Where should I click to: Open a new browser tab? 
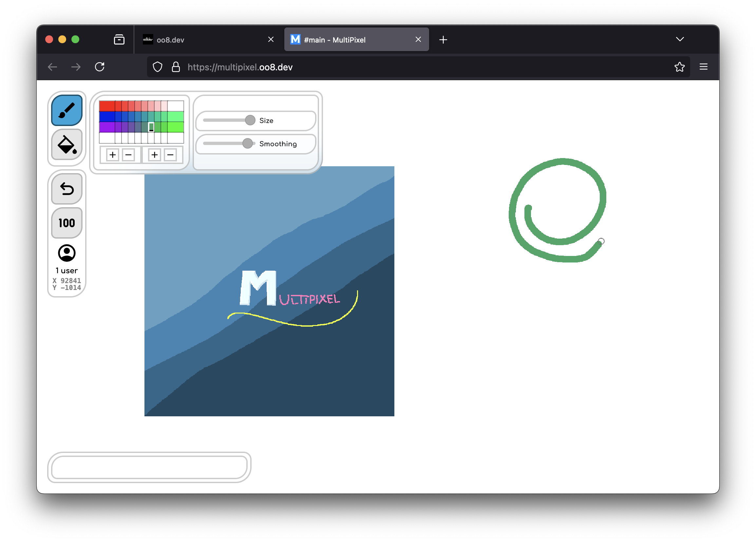pos(443,40)
